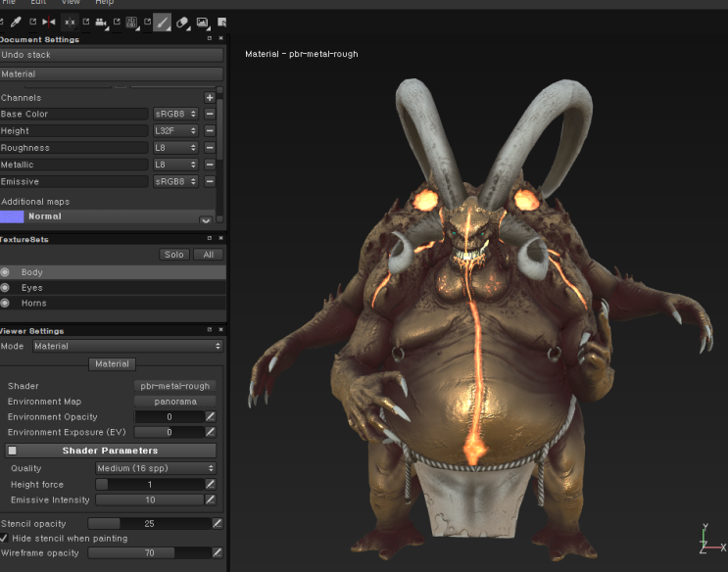Adjust the Emissive Intensity slider
Image resolution: width=728 pixels, height=572 pixels.
click(150, 500)
